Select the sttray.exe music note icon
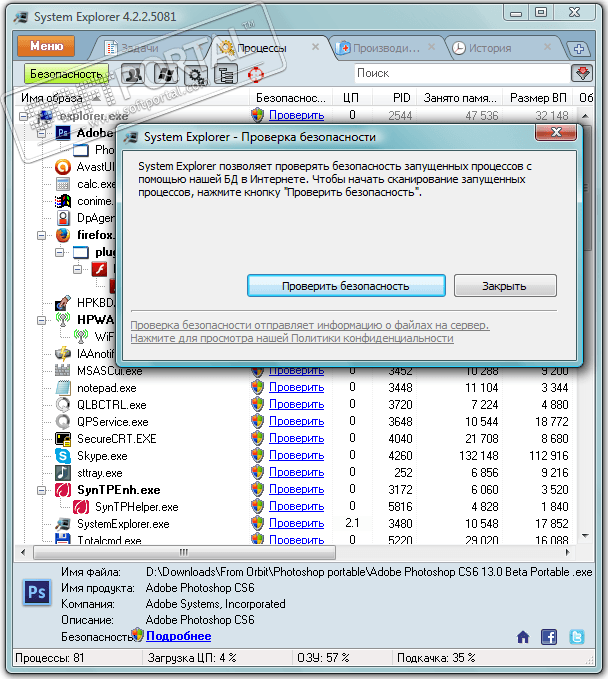The height and width of the screenshot is (679, 608). (x=63, y=472)
